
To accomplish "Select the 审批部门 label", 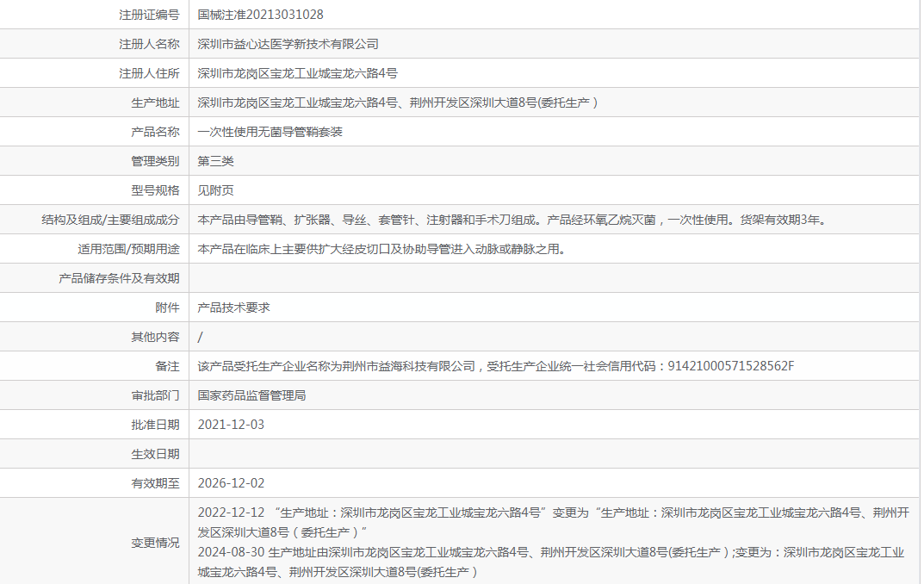I will pos(155,395).
